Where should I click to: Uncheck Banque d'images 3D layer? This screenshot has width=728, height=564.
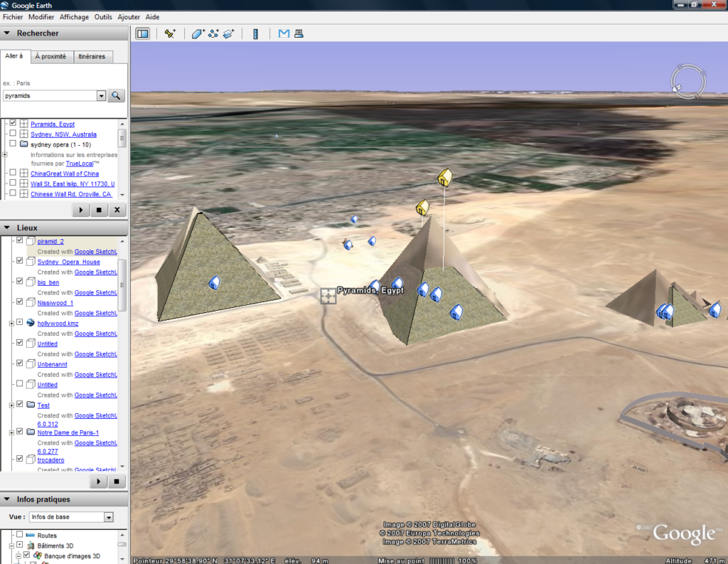pyautogui.click(x=26, y=555)
